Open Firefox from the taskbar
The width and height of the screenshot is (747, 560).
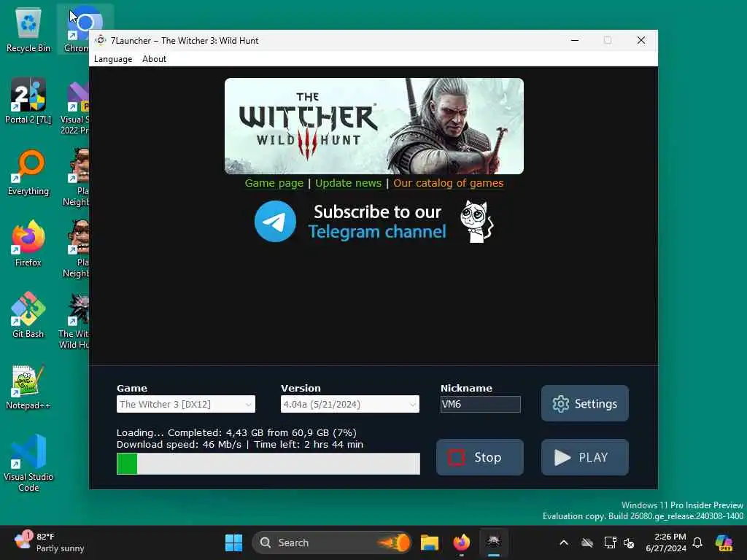[x=461, y=542]
